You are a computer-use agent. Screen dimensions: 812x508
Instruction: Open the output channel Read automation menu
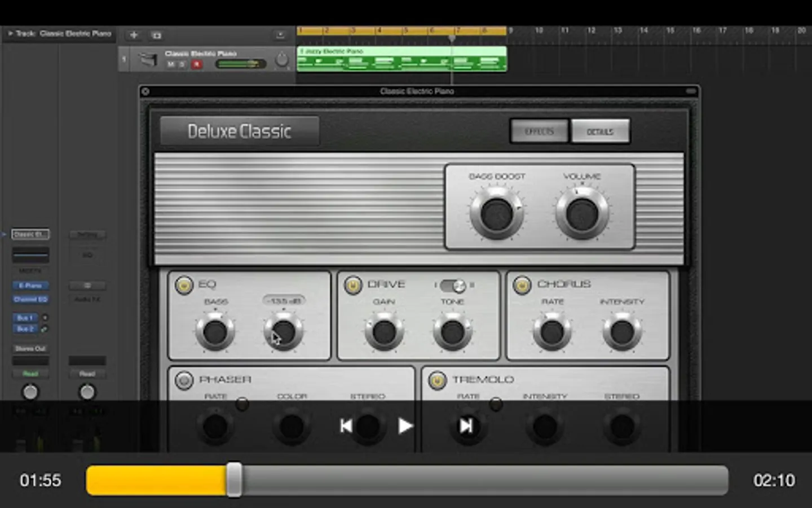click(x=87, y=374)
